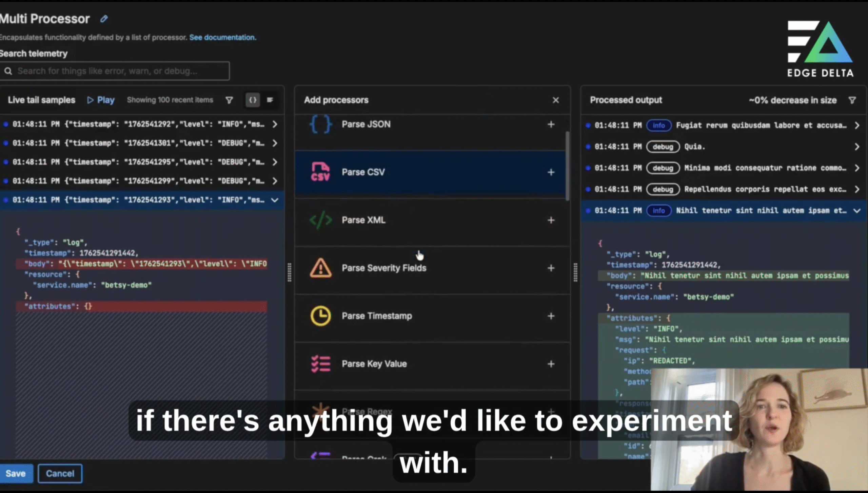
Task: Add the Parse JSON processor via plus icon
Action: pos(551,124)
